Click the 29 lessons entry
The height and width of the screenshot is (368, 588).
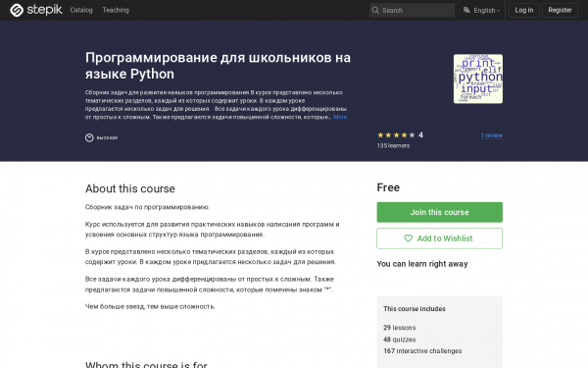pos(400,328)
